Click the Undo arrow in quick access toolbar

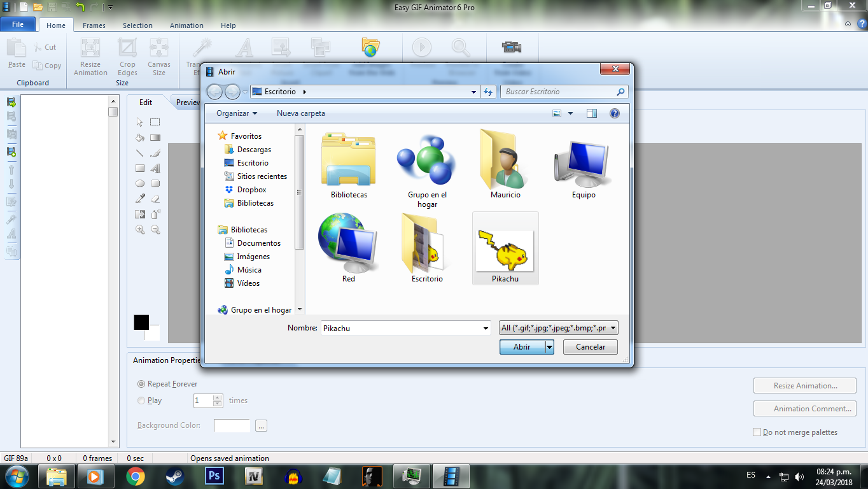pyautogui.click(x=80, y=7)
